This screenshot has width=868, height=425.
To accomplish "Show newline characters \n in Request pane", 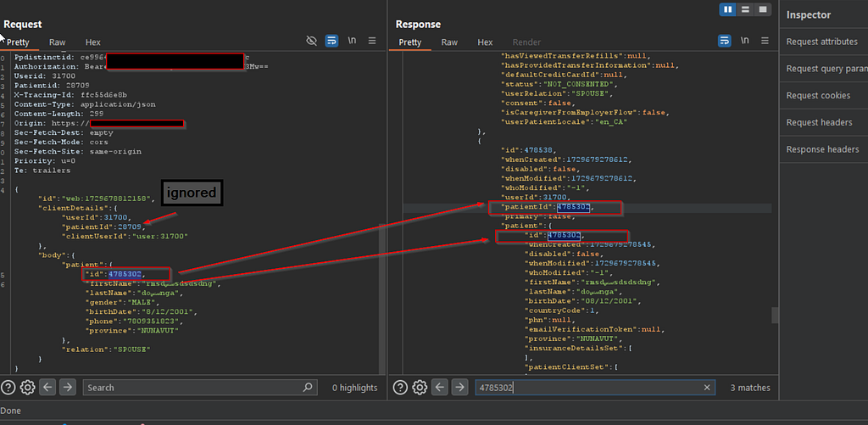I will [352, 41].
